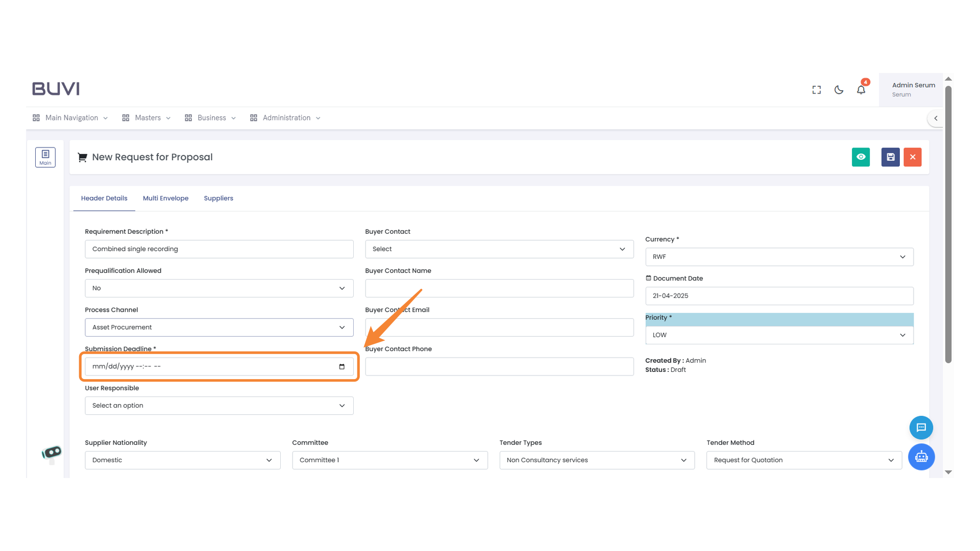Click the blue save disk icon

pos(890,157)
